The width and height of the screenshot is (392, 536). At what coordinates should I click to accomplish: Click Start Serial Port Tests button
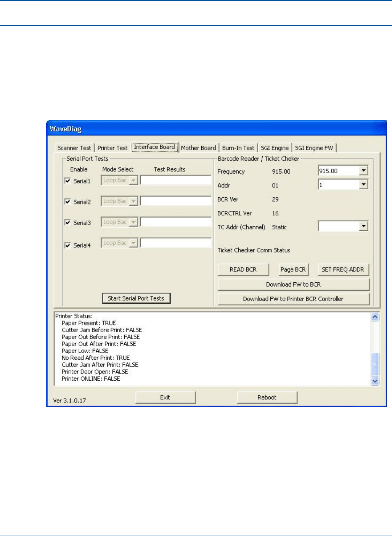pos(136,298)
